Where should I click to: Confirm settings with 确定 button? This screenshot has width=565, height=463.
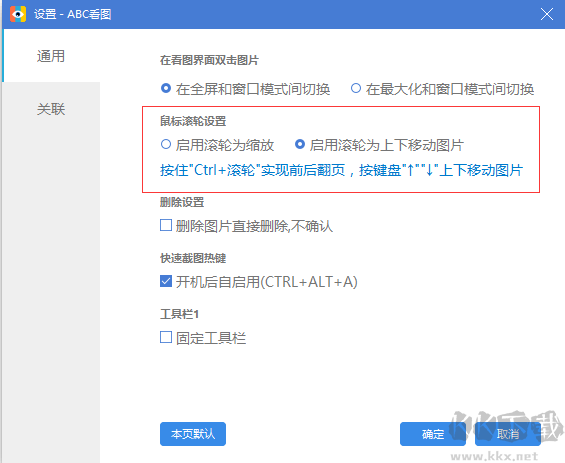point(433,434)
